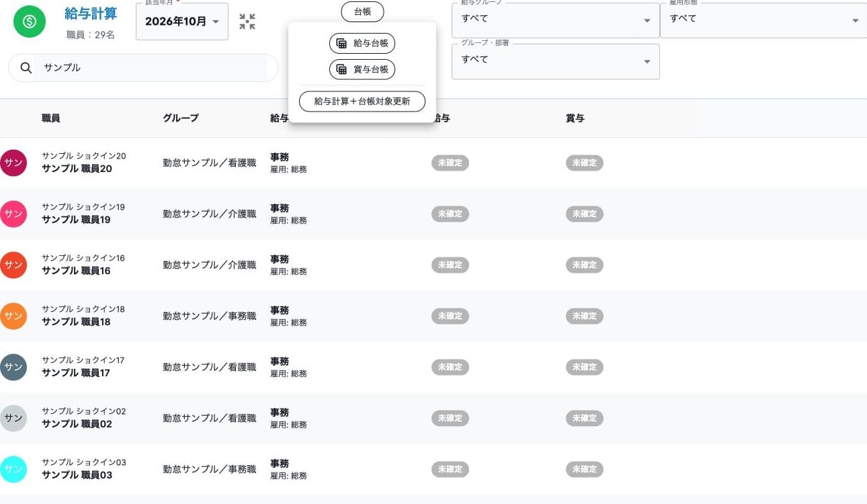This screenshot has width=867, height=504.
Task: Click 賞与 未確定 badge for 職員17
Action: [585, 367]
